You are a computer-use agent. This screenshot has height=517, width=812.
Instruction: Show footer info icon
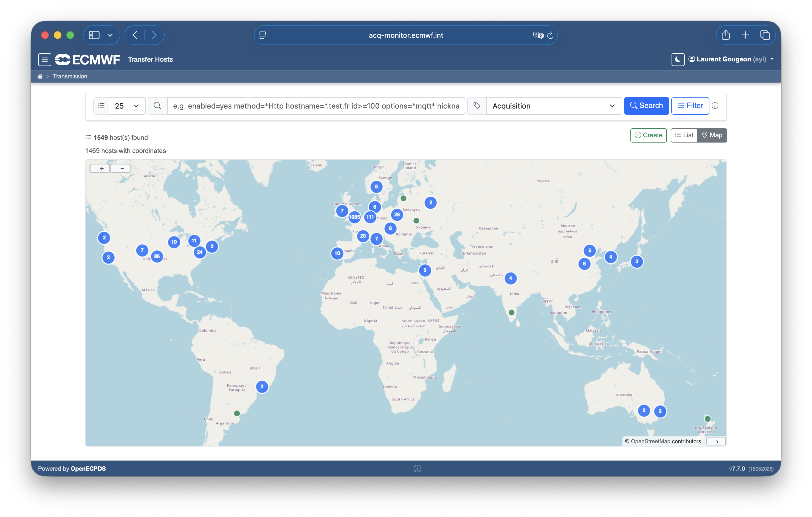pyautogui.click(x=417, y=468)
